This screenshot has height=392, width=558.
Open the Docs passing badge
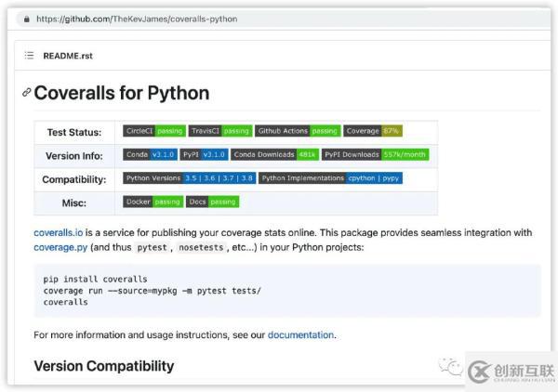tap(212, 202)
